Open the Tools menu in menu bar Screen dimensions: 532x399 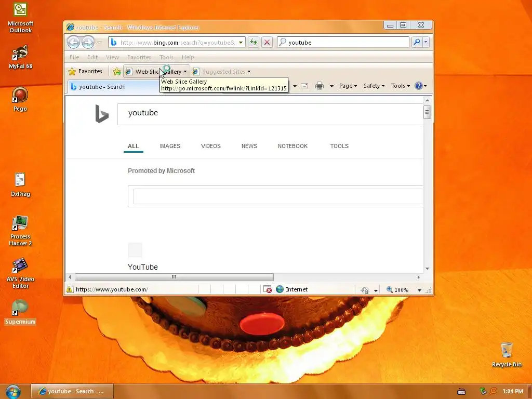click(x=166, y=57)
